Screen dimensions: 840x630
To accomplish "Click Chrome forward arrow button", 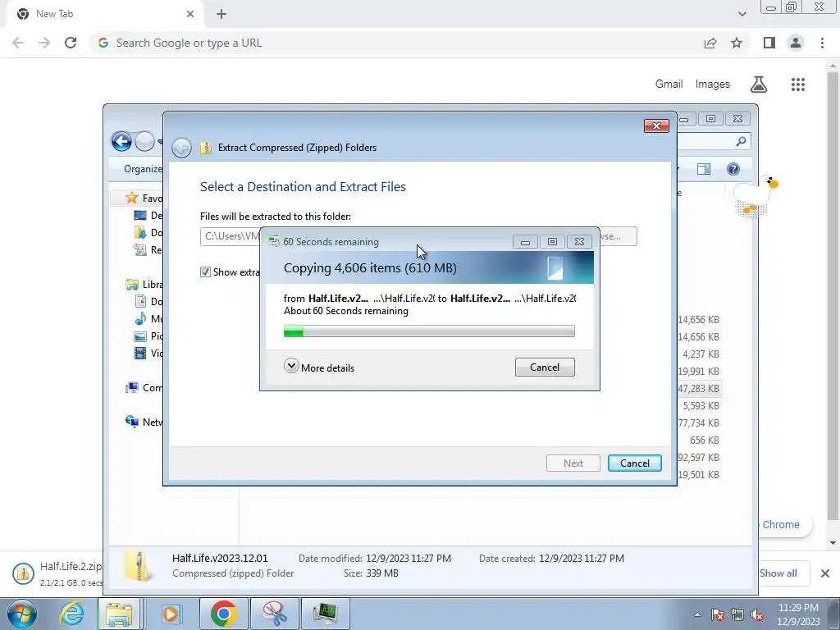I will [44, 43].
